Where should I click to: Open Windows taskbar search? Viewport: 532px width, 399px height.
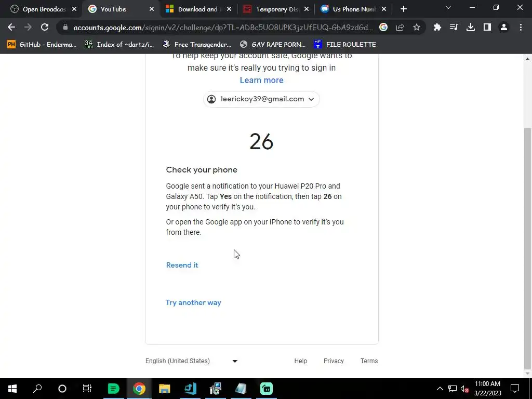point(37,389)
